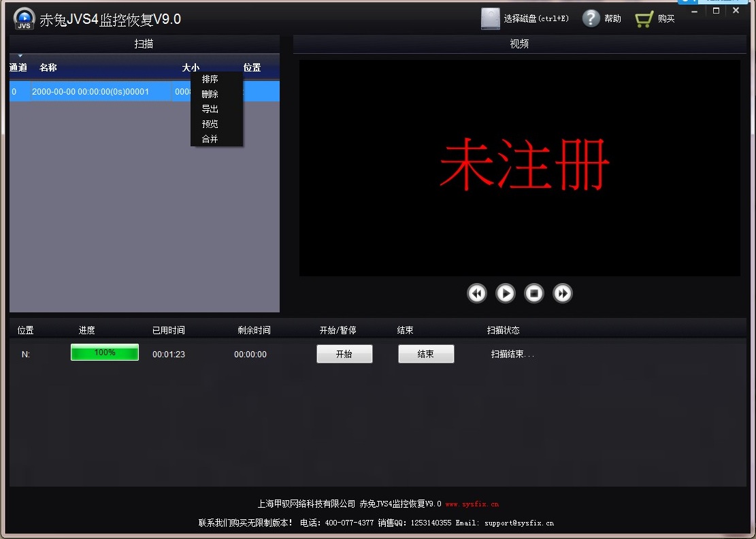Click the sales QQ number 1253140355
This screenshot has height=539, width=756.
click(x=431, y=523)
